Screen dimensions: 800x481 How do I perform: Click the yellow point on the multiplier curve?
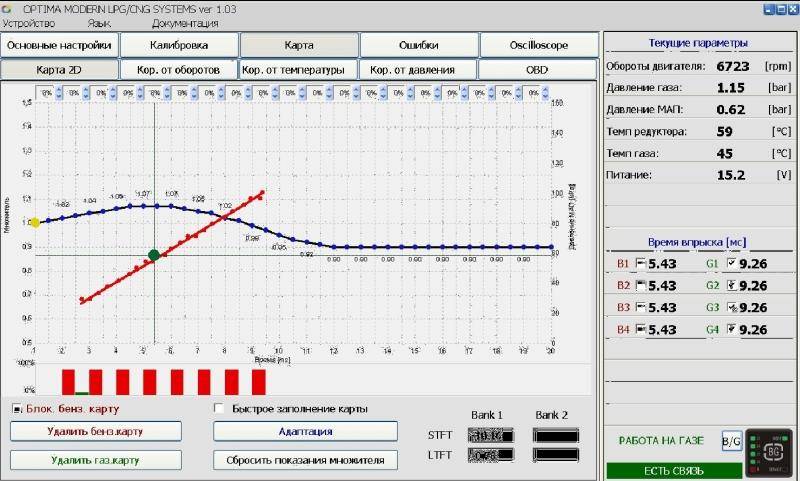[35, 222]
